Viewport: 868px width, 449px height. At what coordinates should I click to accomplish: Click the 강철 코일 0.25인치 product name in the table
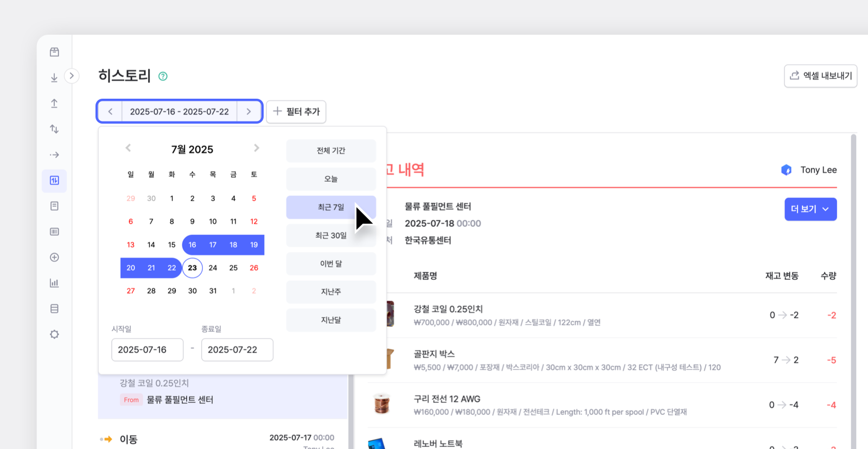(448, 309)
